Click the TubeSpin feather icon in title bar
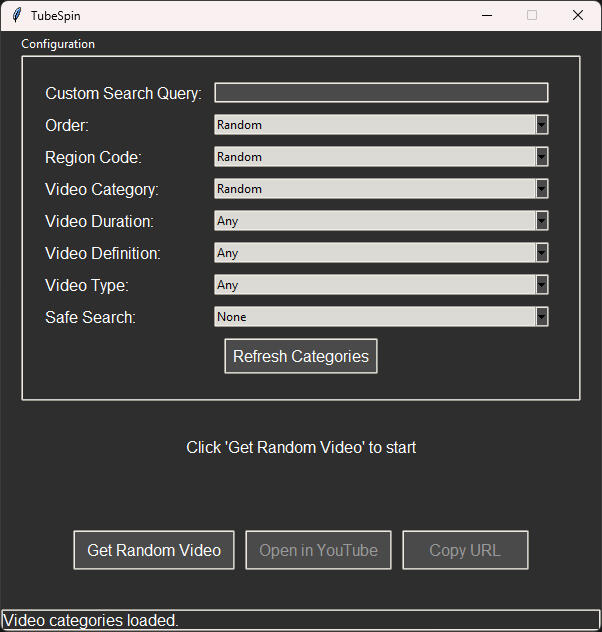The width and height of the screenshot is (602, 632). (16, 15)
